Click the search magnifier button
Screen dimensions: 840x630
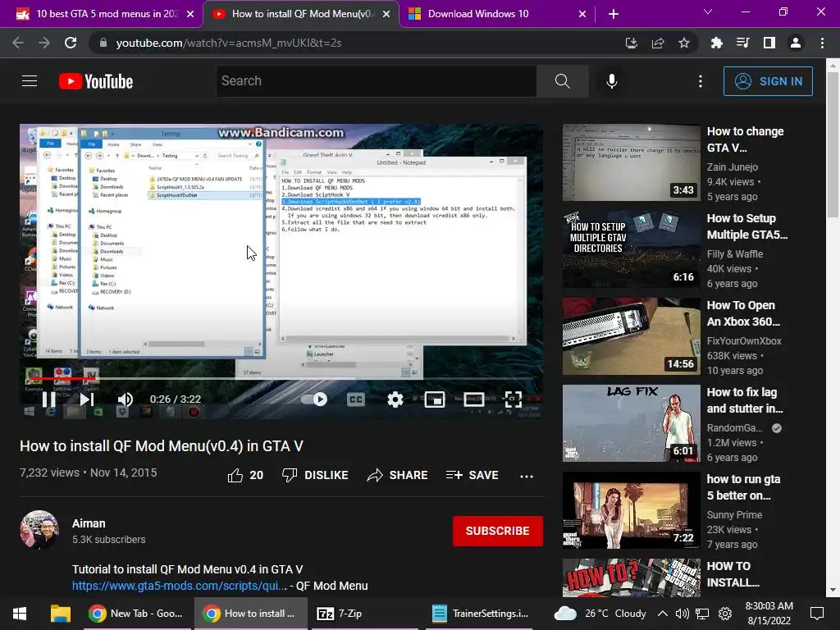click(562, 81)
